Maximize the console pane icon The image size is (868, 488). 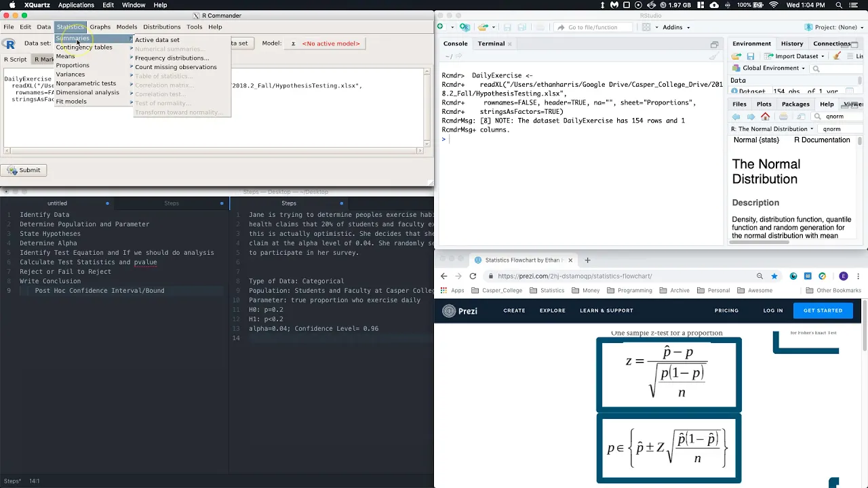714,45
